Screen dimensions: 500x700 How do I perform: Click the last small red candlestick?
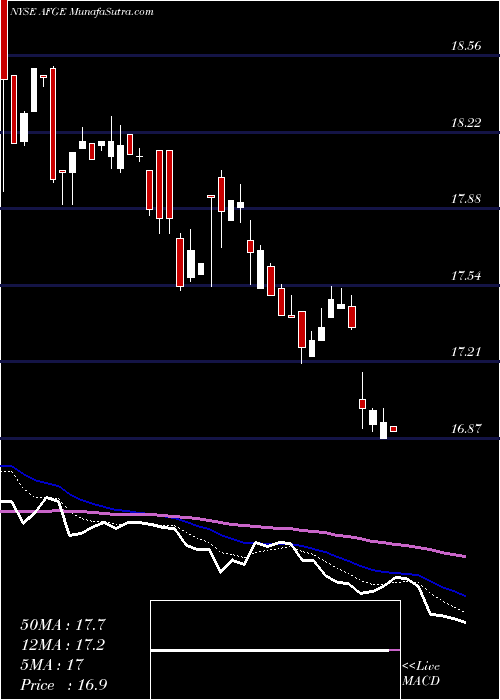click(x=394, y=429)
